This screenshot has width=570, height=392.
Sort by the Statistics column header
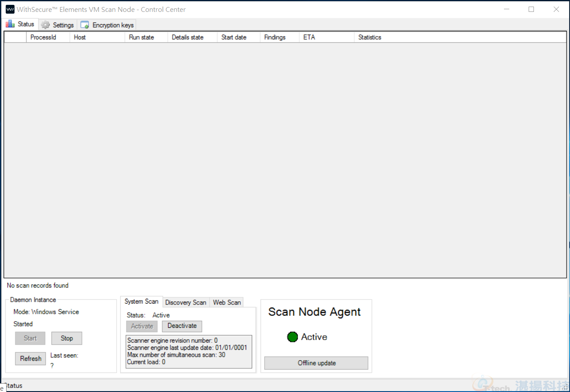pyautogui.click(x=460, y=37)
